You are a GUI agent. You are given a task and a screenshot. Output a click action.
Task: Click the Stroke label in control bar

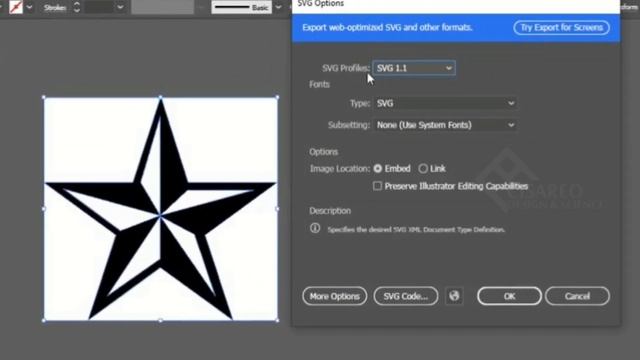[55, 7]
